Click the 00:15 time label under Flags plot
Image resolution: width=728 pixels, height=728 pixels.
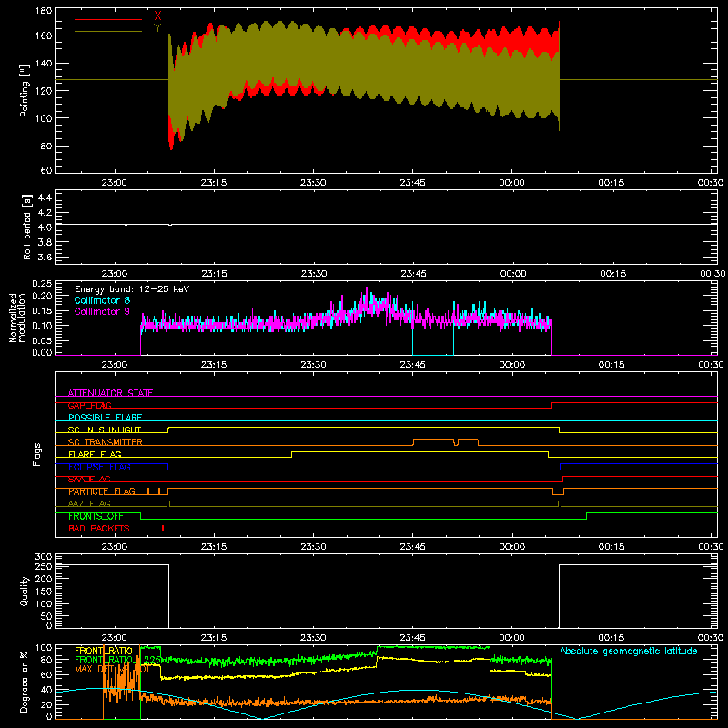(x=612, y=547)
